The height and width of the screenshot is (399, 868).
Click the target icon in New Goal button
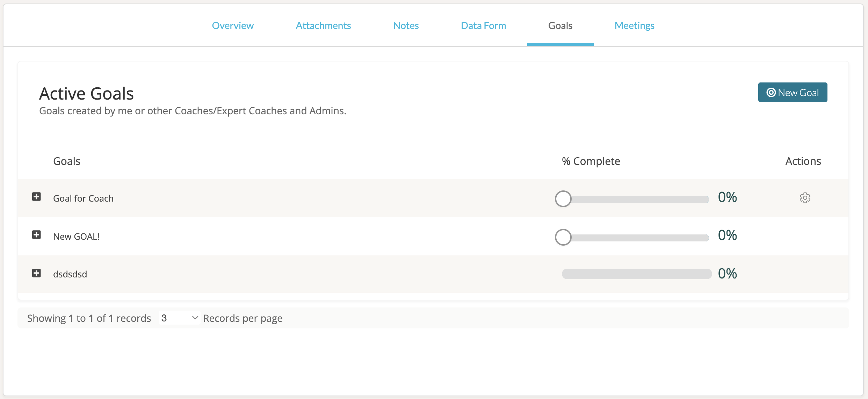coord(771,93)
